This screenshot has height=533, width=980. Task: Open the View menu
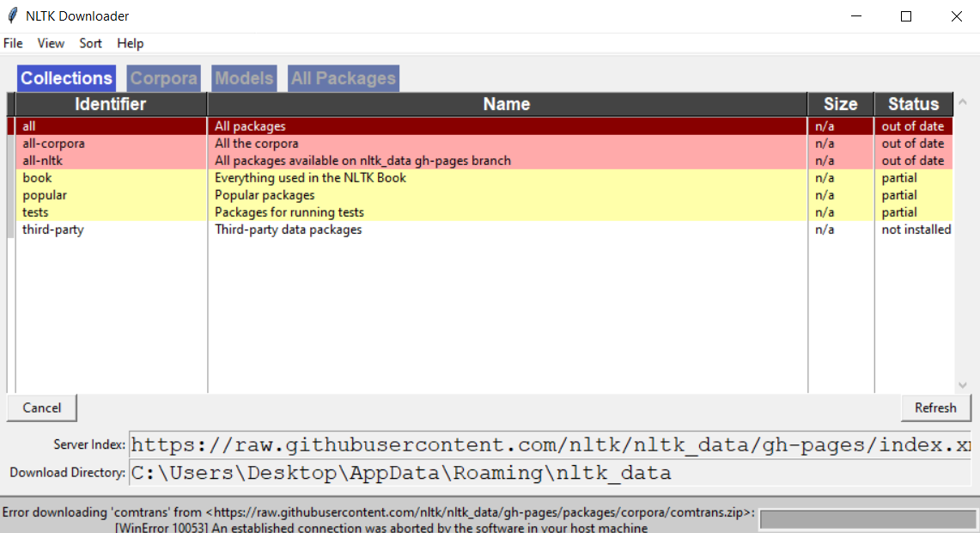[x=51, y=43]
